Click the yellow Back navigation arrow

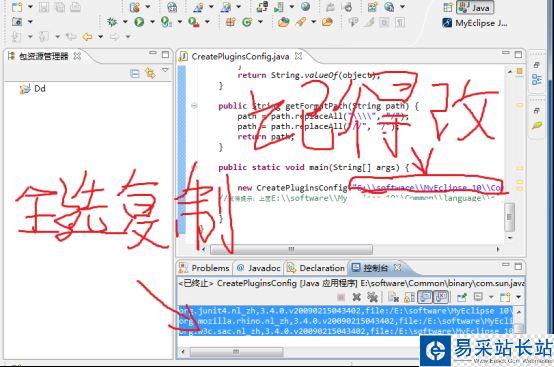click(x=87, y=36)
